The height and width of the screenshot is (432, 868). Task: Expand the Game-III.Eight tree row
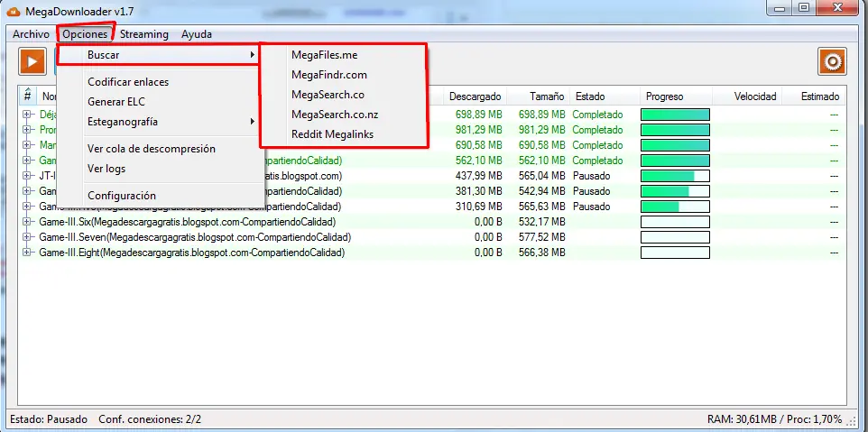click(26, 253)
